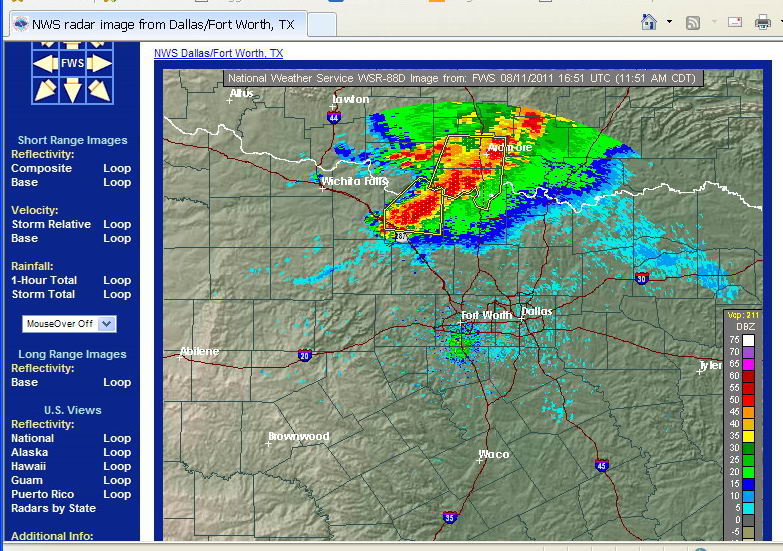This screenshot has height=551, width=783.
Task: Open Loop for long range Base reflectivity
Action: click(117, 382)
